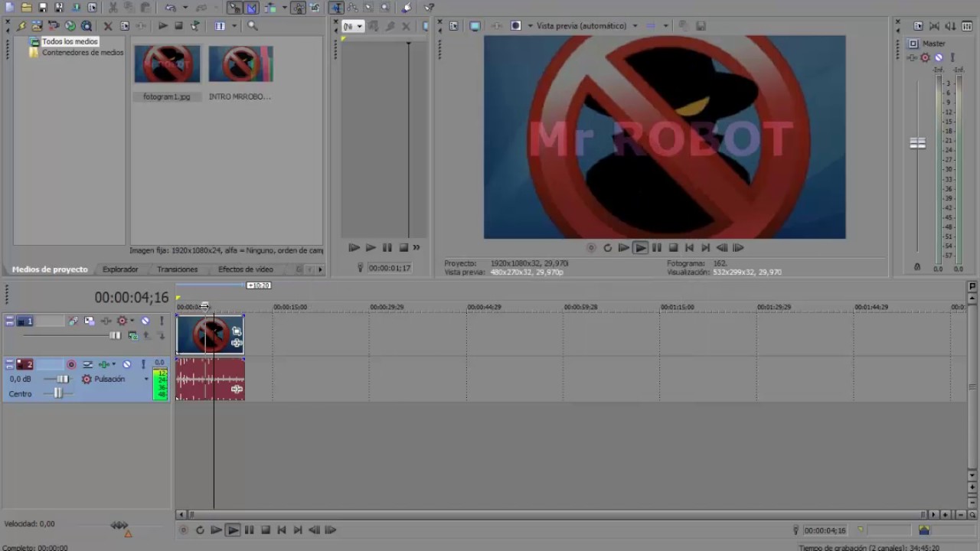Image resolution: width=980 pixels, height=551 pixels.
Task: Switch to the 'Explorador' tab
Action: click(120, 269)
